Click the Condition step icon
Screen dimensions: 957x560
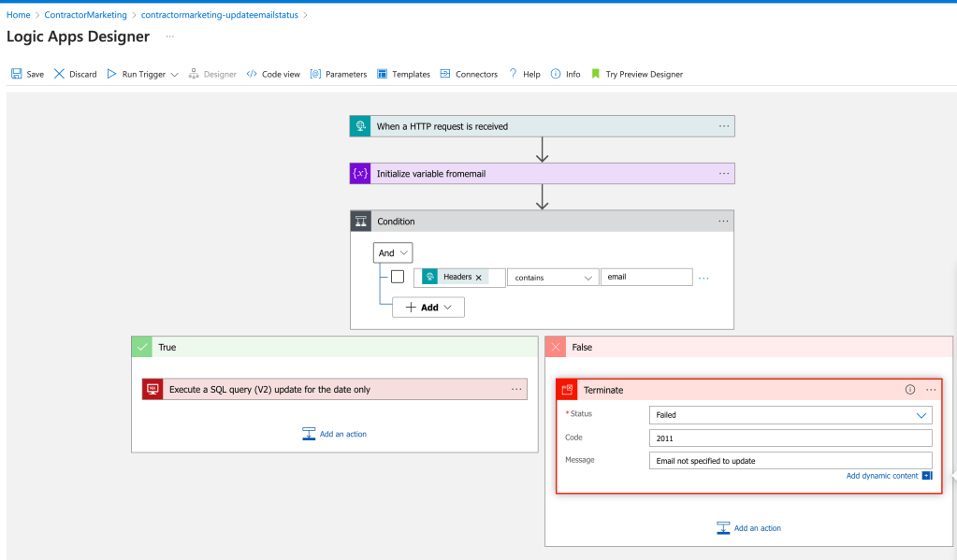click(x=361, y=221)
